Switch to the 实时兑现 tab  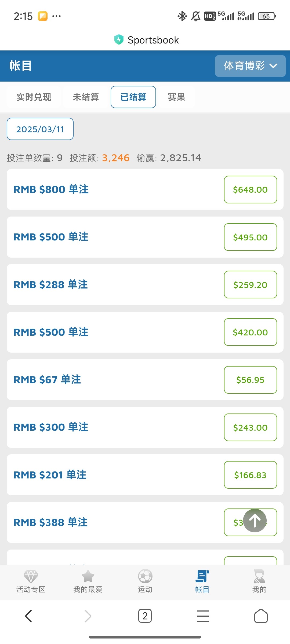(x=34, y=97)
